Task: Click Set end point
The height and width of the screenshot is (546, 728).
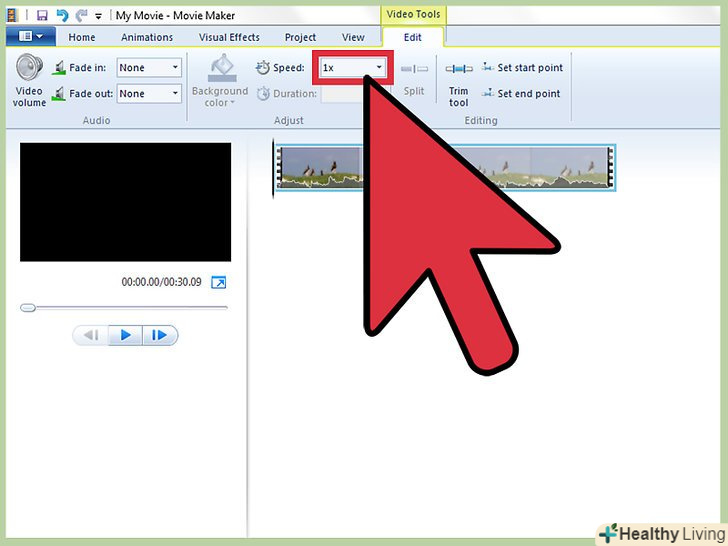Action: [521, 94]
